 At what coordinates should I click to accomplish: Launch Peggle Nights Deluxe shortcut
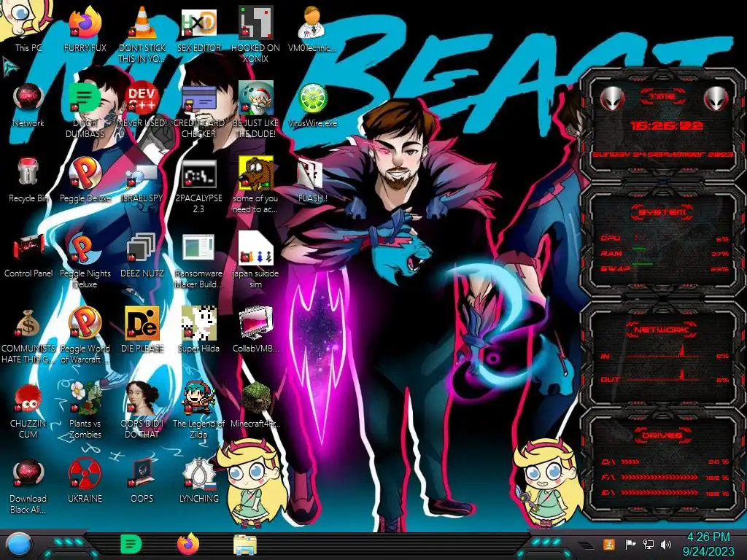click(85, 248)
